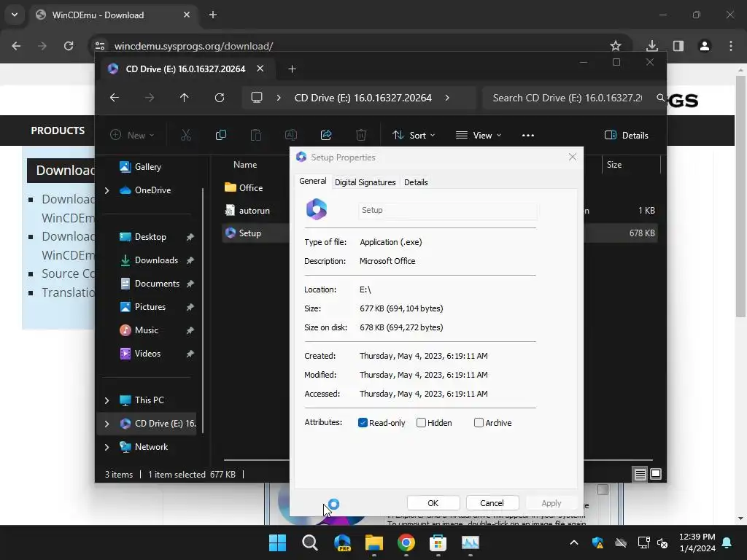Image resolution: width=747 pixels, height=560 pixels.
Task: Click the disabled Apply button
Action: 551,503
